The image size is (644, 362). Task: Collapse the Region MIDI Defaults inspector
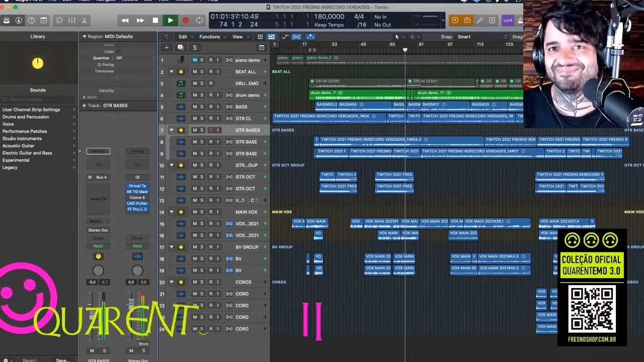click(85, 37)
